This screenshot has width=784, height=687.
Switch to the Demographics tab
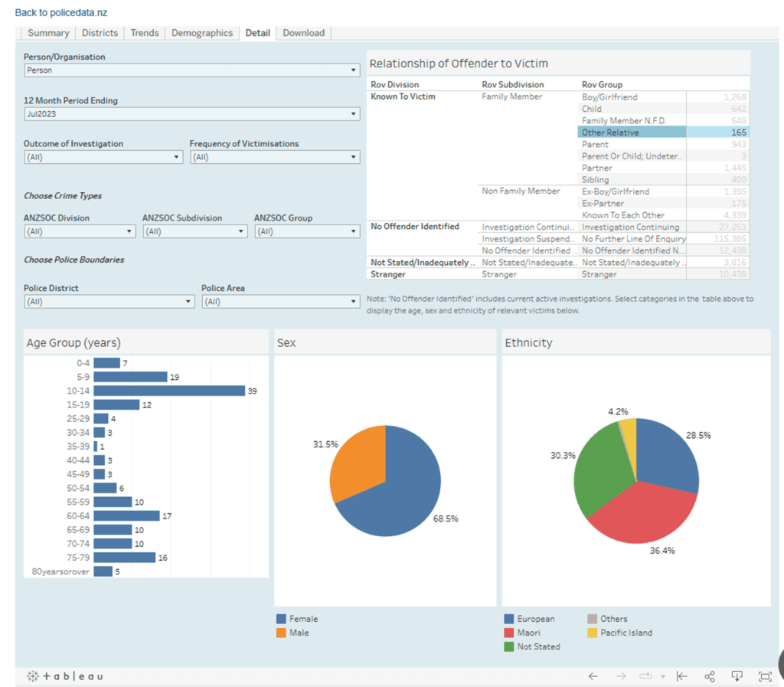click(201, 33)
